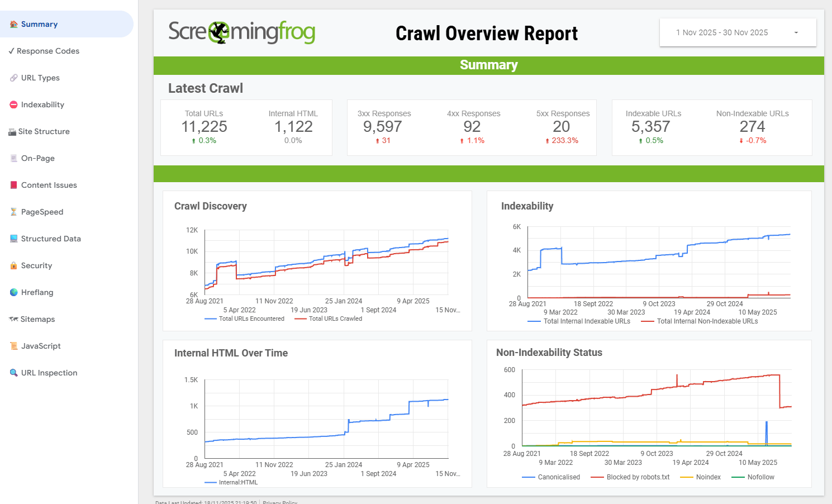The width and height of the screenshot is (832, 504).
Task: Click the URL Types paperclip icon
Action: pos(13,78)
